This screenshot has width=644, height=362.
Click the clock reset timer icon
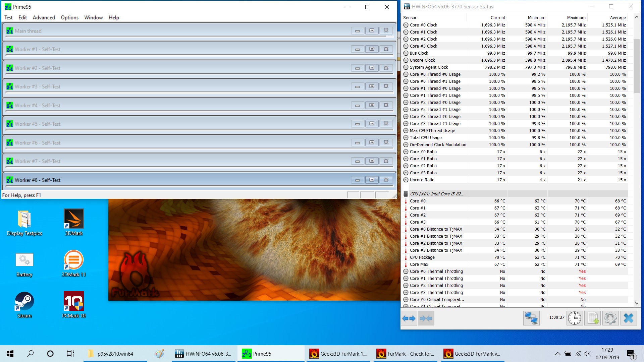pos(574,318)
